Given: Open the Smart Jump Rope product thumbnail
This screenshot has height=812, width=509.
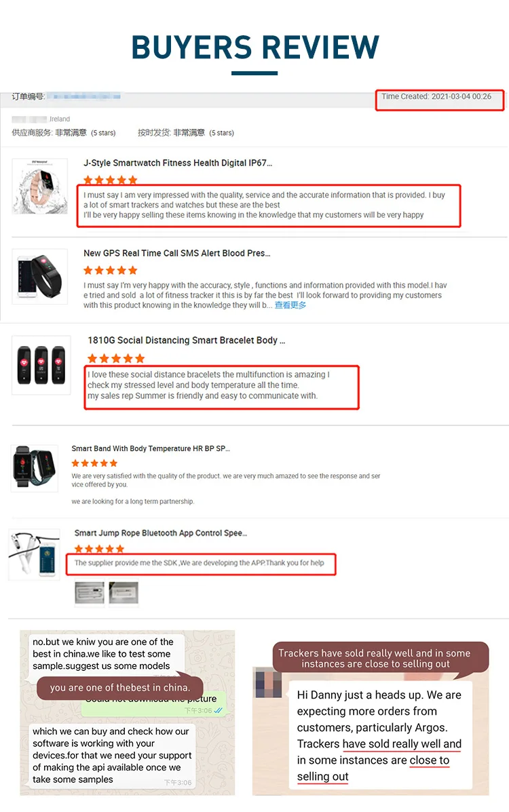Looking at the screenshot, I should [34, 554].
